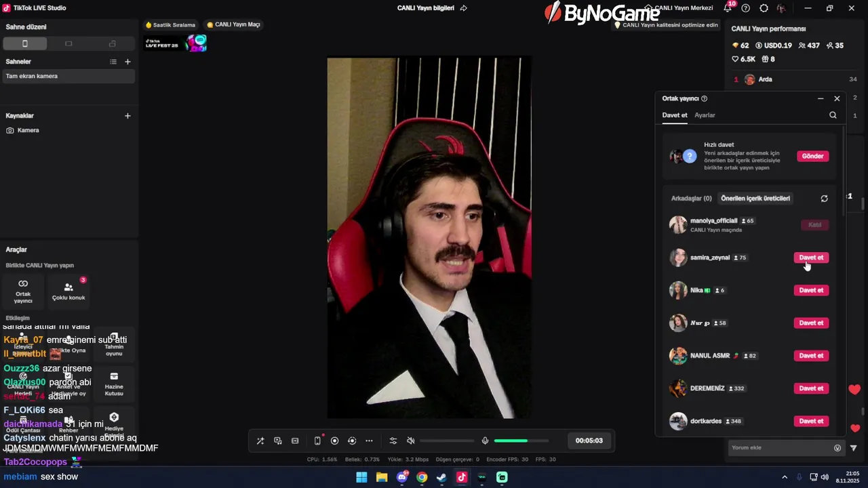868x488 pixels.
Task: Switch to 'Önerilen içerik üreticileri' tab
Action: click(x=755, y=199)
